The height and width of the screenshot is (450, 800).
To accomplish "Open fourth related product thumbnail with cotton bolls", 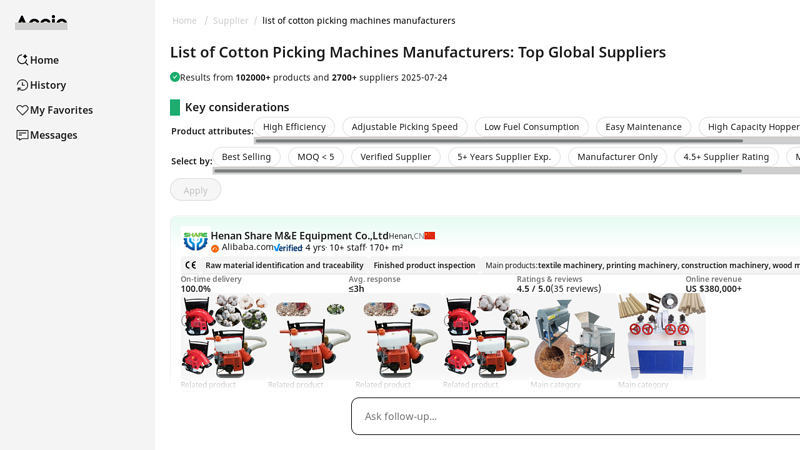I will coord(487,336).
